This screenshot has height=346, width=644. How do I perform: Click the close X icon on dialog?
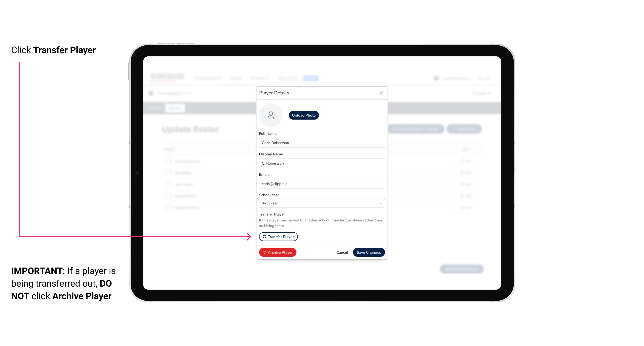coord(381,93)
